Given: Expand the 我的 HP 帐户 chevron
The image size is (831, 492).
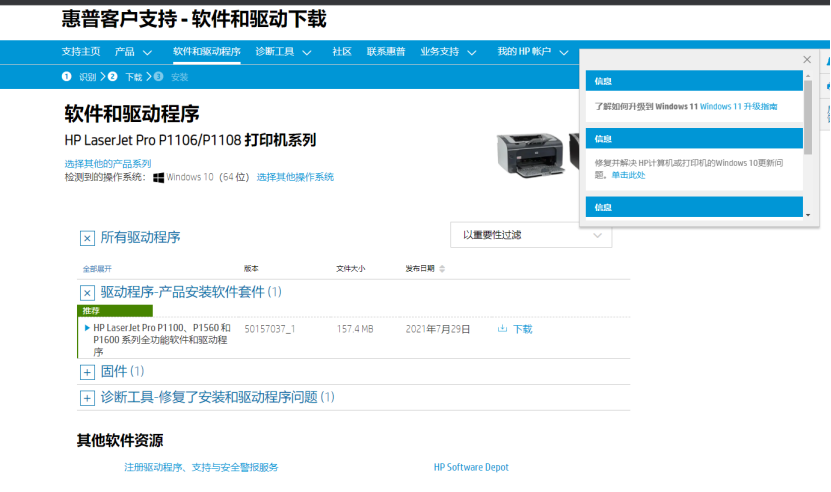Looking at the screenshot, I should pos(564,52).
